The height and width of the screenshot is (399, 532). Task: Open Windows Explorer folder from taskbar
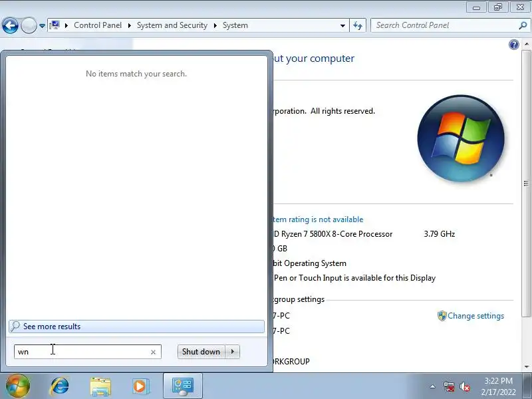point(100,386)
